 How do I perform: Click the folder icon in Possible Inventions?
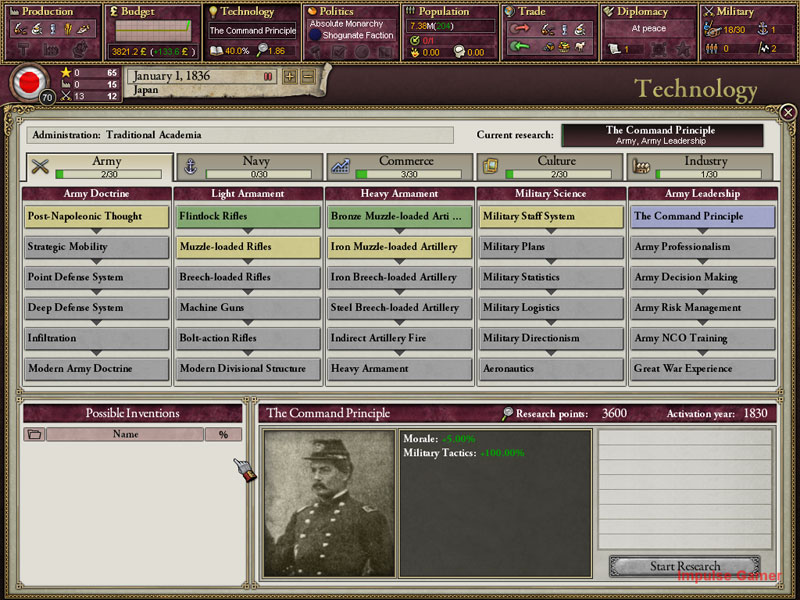(x=34, y=434)
